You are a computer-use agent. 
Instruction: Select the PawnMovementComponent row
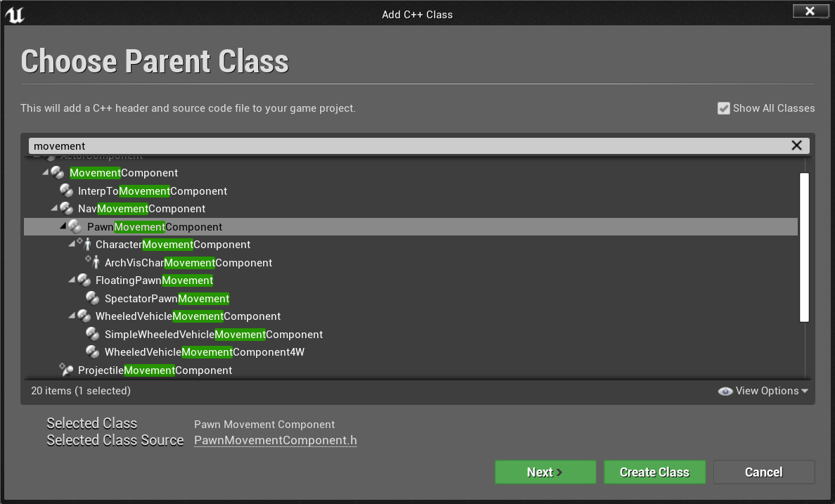411,227
